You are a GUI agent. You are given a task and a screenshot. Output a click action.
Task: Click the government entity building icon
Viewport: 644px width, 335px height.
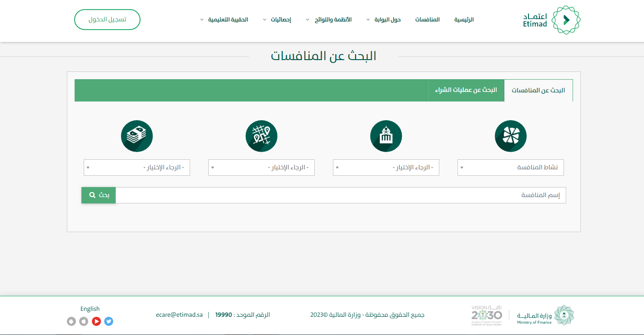pyautogui.click(x=386, y=136)
